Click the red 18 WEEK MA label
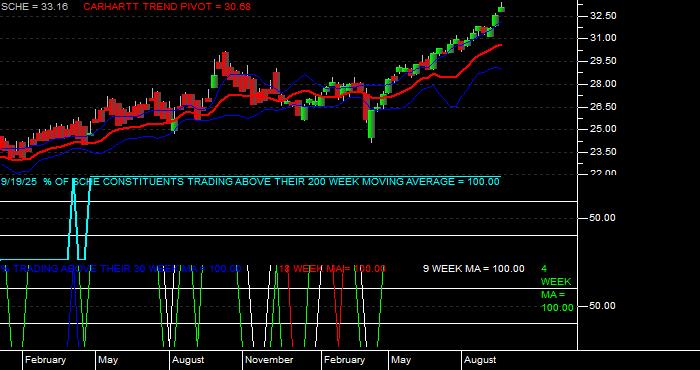The image size is (700, 370). click(332, 269)
